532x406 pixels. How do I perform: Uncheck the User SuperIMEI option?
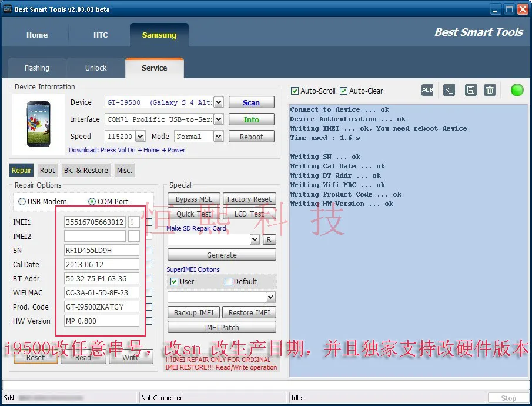(175, 282)
